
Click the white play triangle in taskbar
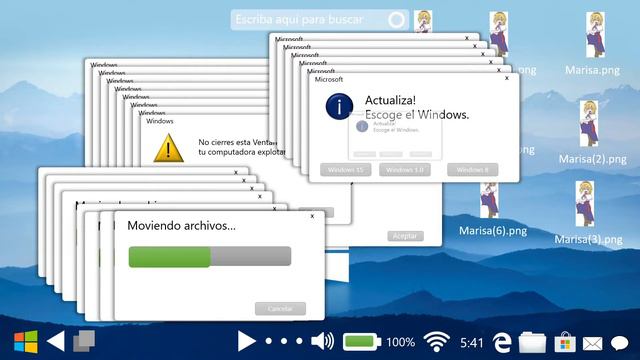(x=247, y=341)
